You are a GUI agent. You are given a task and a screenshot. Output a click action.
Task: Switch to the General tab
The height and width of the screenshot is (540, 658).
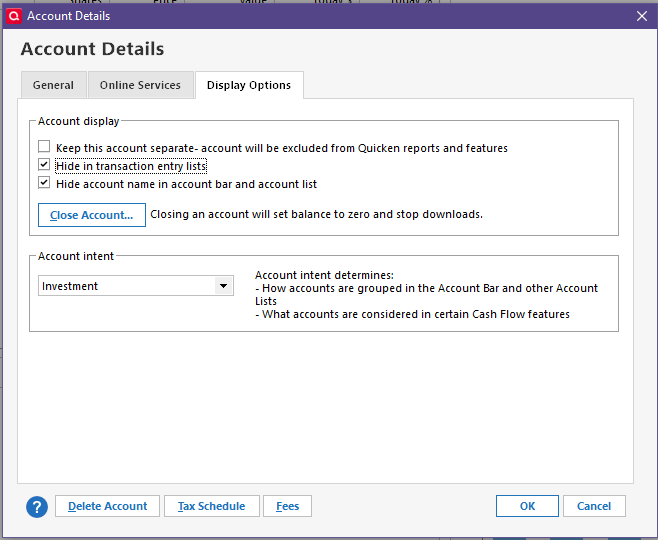tap(53, 85)
